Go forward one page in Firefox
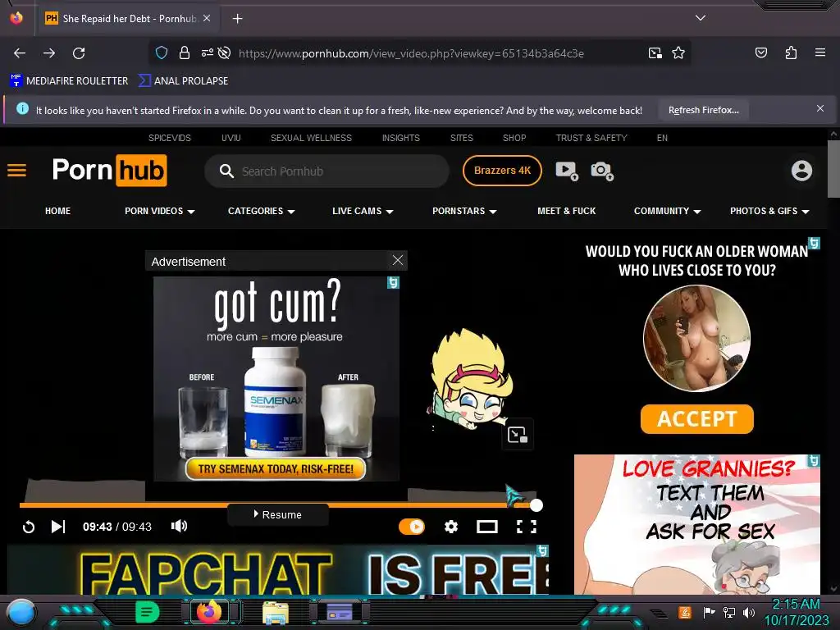The image size is (840, 630). point(49,53)
